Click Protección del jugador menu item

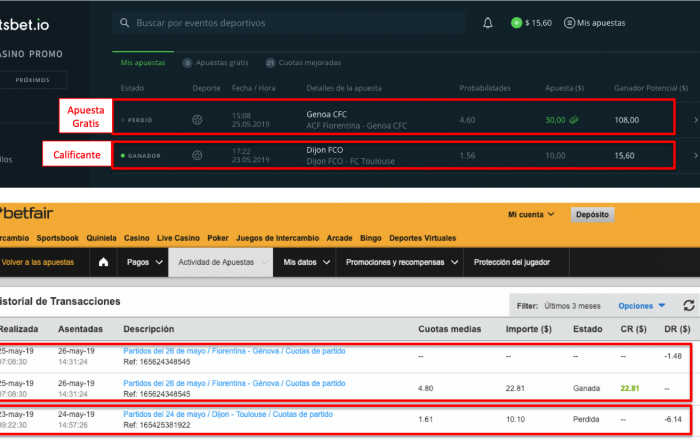(512, 262)
